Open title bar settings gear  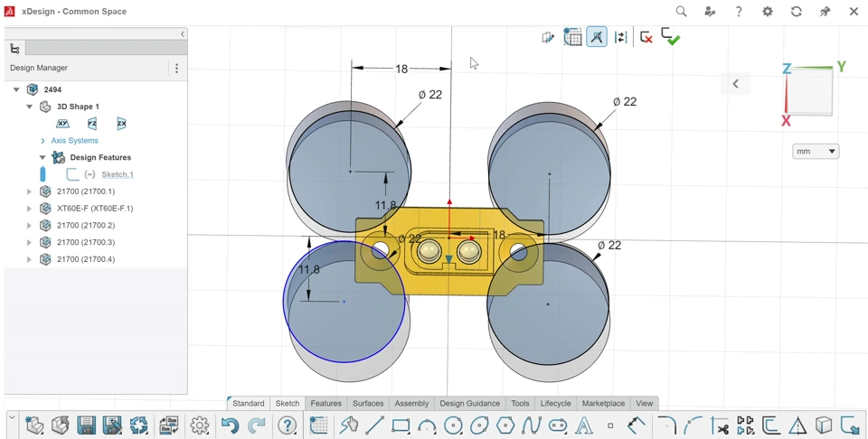[768, 11]
